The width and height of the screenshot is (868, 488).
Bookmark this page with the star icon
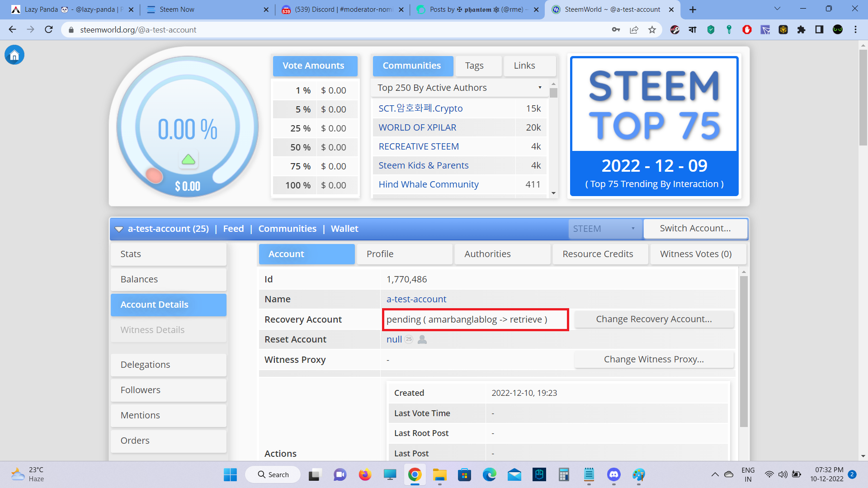[652, 30]
